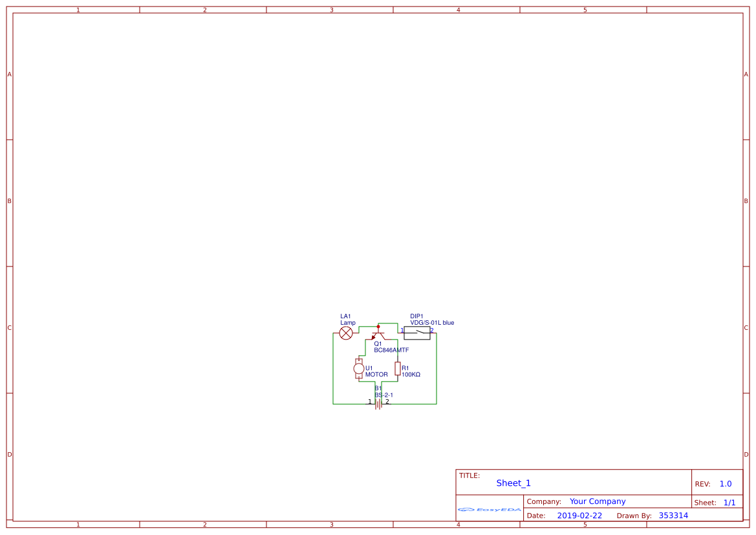The image size is (756, 535).
Task: Select the DIP1 switch symbol
Action: pyautogui.click(x=417, y=333)
